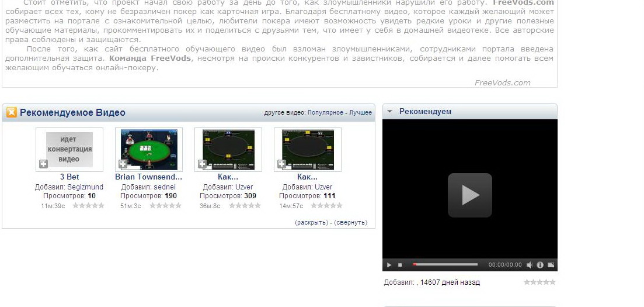Click uploader name 'sednei'
This screenshot has height=307, width=644.
pyautogui.click(x=164, y=187)
